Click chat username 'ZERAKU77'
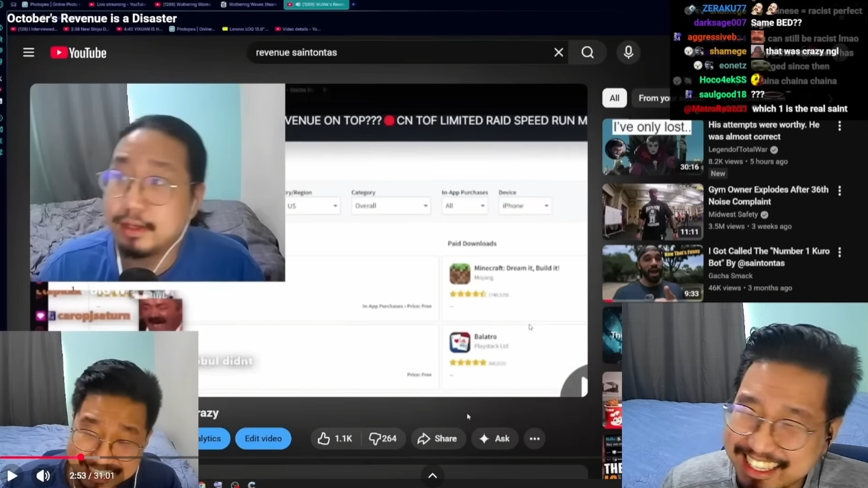The width and height of the screenshot is (868, 488). [x=724, y=9]
